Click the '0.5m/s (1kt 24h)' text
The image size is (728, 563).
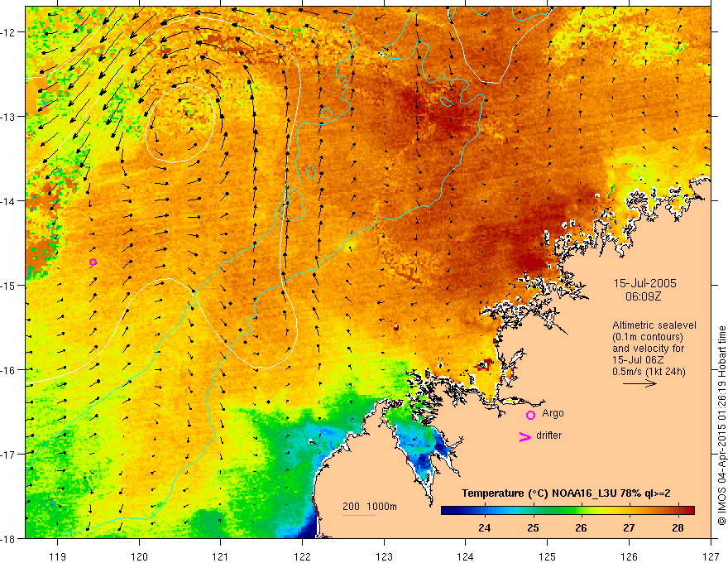click(x=649, y=372)
